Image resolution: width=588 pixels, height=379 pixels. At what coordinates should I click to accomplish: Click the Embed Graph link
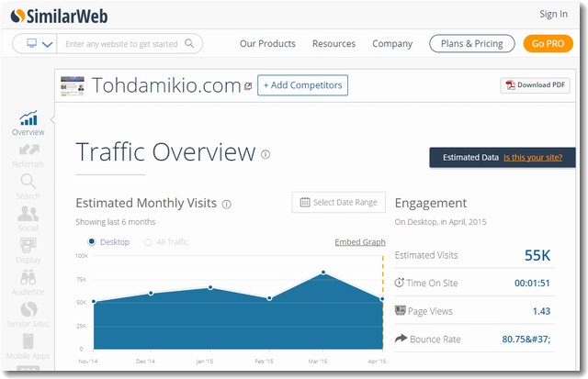point(360,242)
